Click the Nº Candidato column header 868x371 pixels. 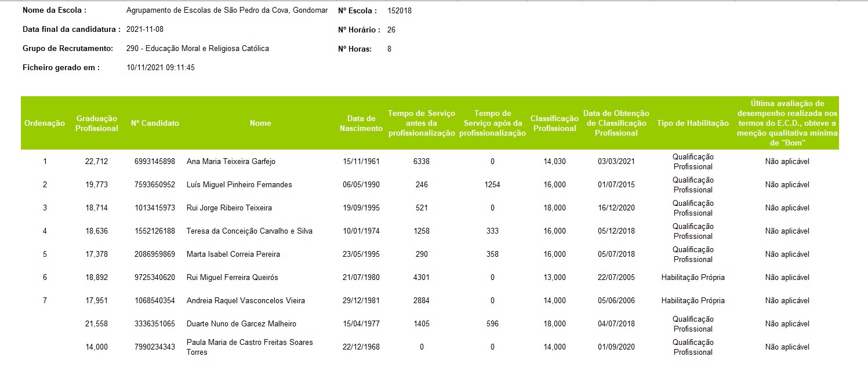coord(155,123)
